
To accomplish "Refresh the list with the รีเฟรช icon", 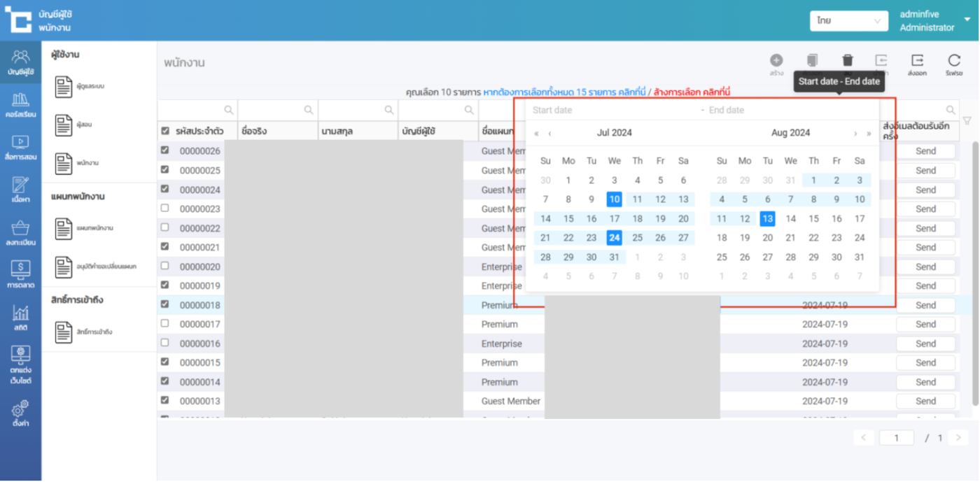I will coord(953,61).
